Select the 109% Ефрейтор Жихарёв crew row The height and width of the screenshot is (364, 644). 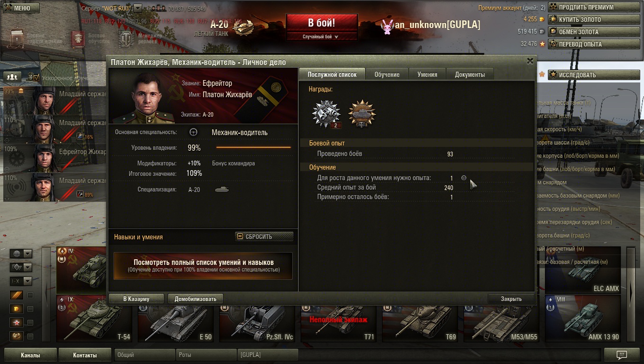point(55,158)
